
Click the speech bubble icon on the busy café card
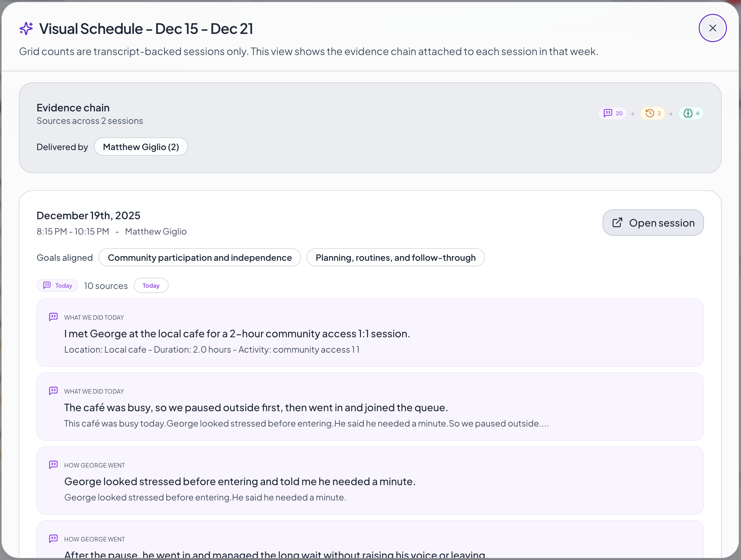coord(53,391)
